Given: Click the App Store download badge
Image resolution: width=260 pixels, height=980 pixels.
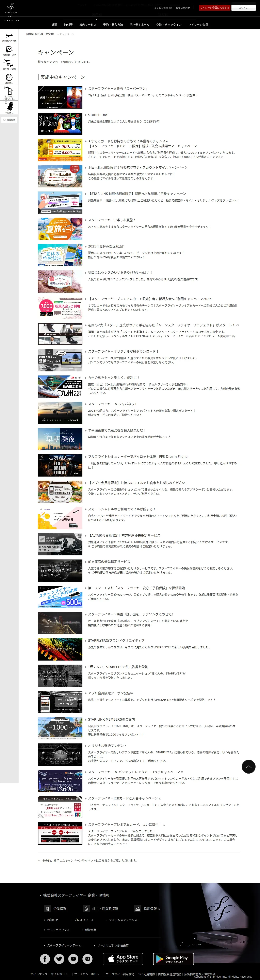Looking at the screenshot, I should coord(123,959).
